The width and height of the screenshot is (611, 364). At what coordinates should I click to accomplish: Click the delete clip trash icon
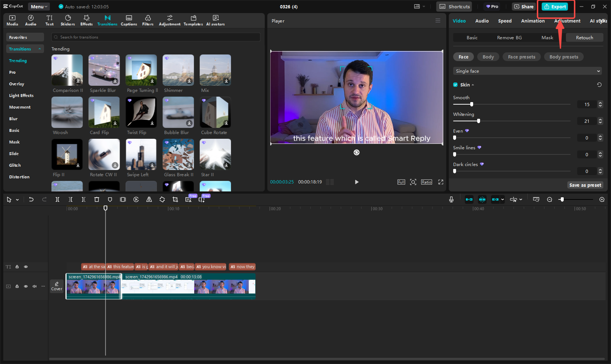click(x=97, y=199)
